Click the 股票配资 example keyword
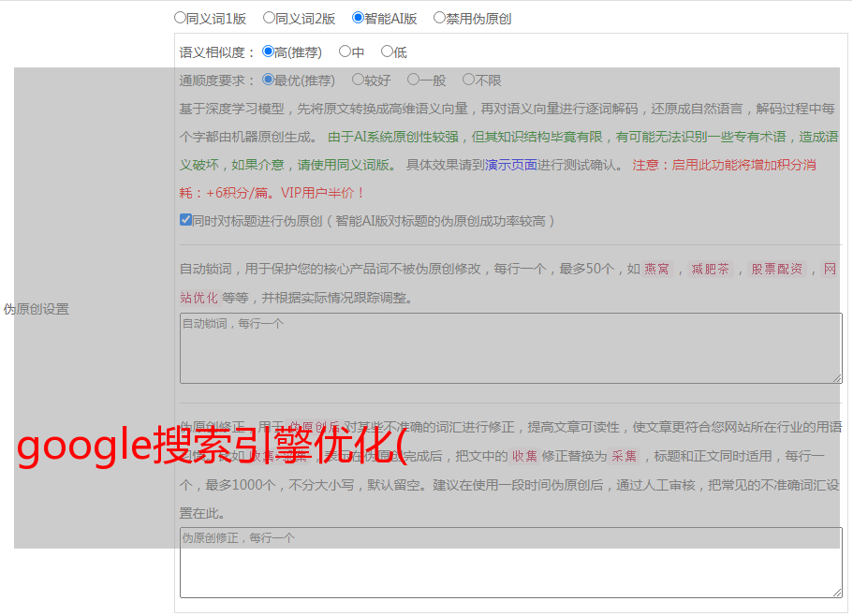The height and width of the screenshot is (616, 853). [777, 269]
